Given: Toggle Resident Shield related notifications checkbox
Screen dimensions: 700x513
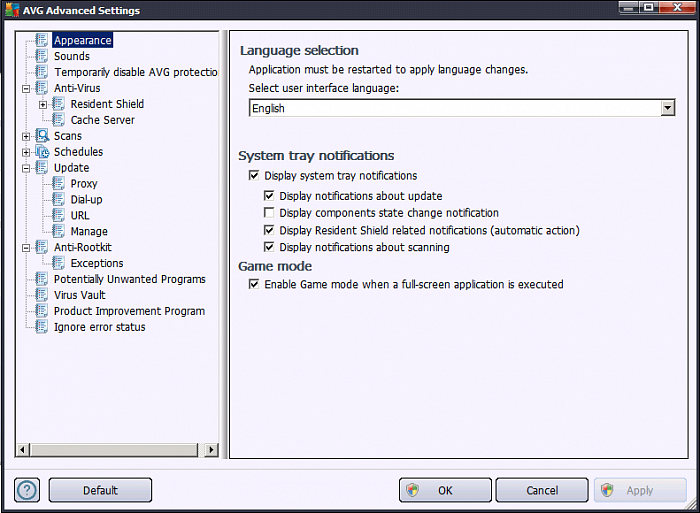Looking at the screenshot, I should [269, 230].
